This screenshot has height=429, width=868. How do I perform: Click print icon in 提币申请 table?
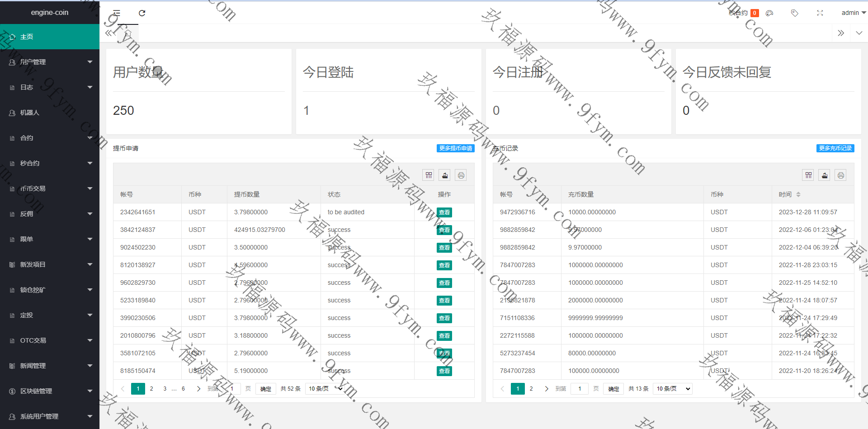(x=461, y=175)
